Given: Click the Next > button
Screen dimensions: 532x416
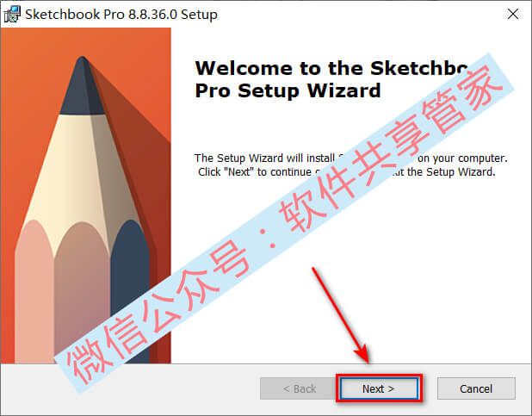Looking at the screenshot, I should (x=379, y=388).
